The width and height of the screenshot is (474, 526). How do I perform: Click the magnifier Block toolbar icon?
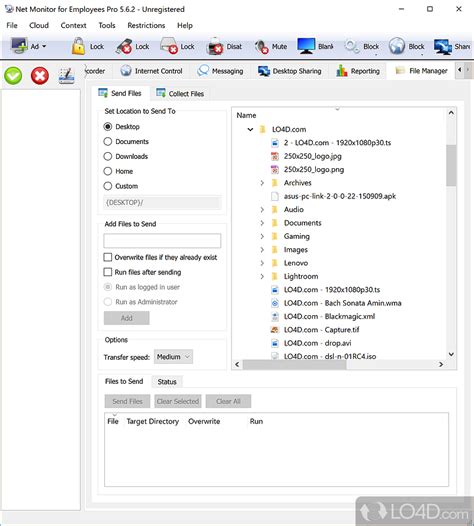click(352, 46)
